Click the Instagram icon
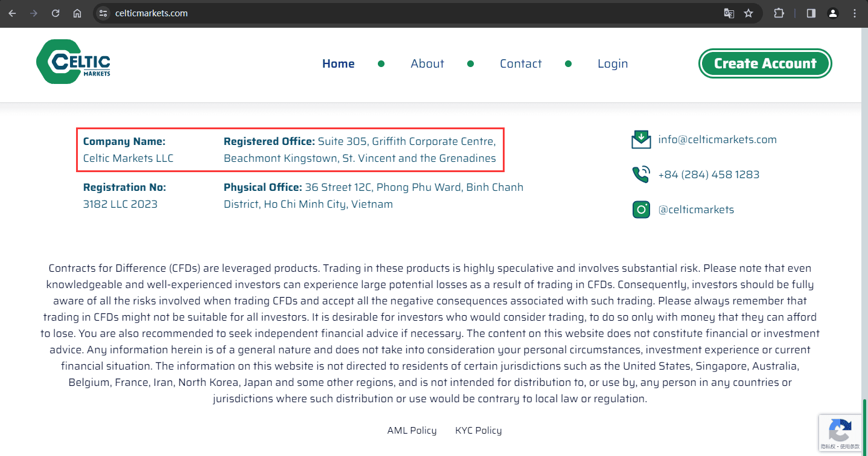 tap(641, 210)
